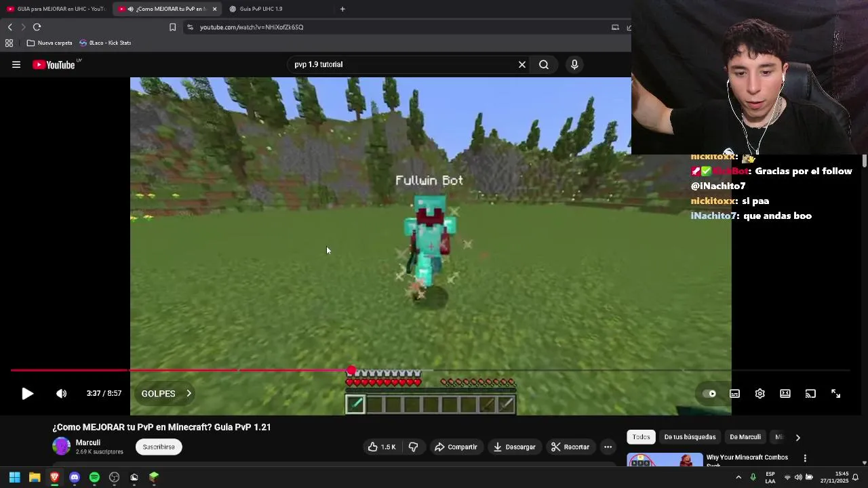868x488 pixels.
Task: Toggle subtitles/captions in the player
Action: click(734, 394)
